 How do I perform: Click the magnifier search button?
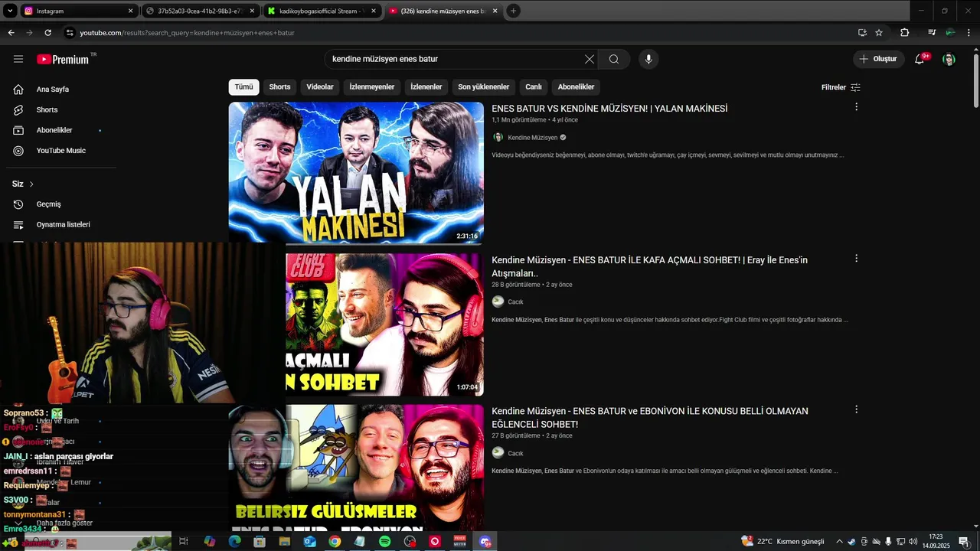point(614,59)
